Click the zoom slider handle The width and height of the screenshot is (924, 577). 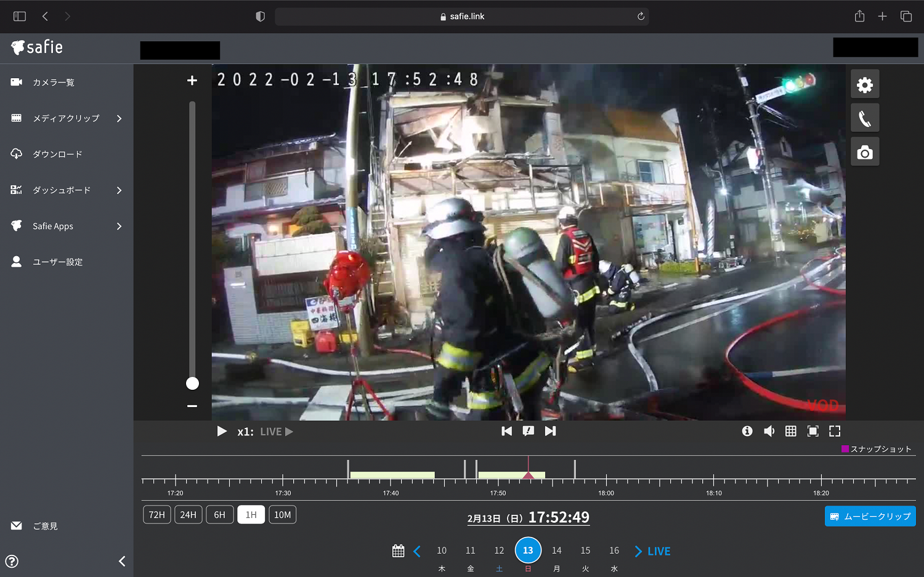(192, 384)
